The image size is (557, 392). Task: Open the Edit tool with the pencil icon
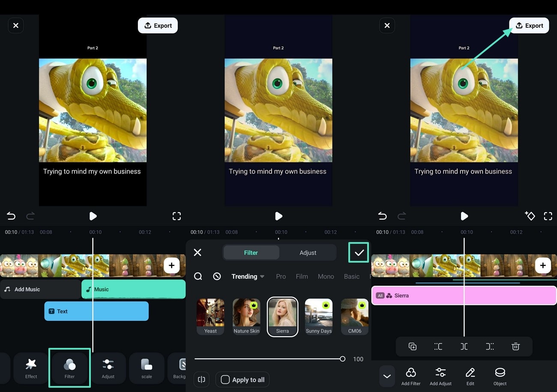click(x=470, y=377)
